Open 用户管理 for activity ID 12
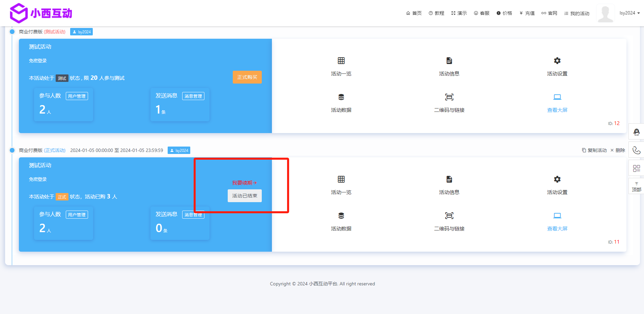This screenshot has width=644, height=314. pyautogui.click(x=77, y=96)
